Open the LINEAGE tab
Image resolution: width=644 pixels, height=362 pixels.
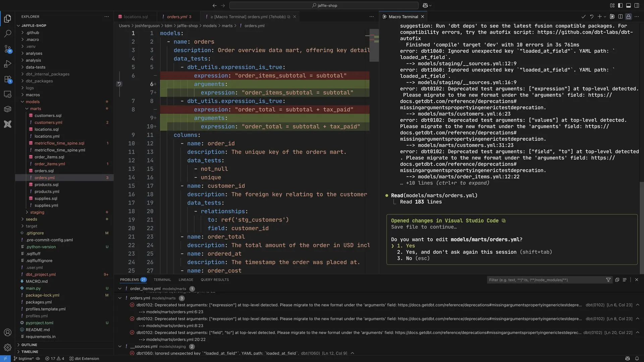[x=186, y=280]
